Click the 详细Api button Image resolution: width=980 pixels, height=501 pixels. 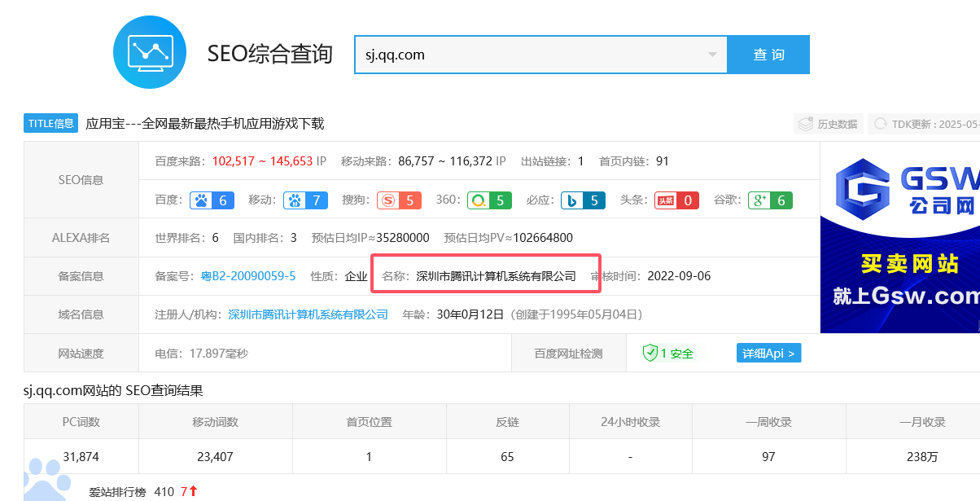pos(769,353)
